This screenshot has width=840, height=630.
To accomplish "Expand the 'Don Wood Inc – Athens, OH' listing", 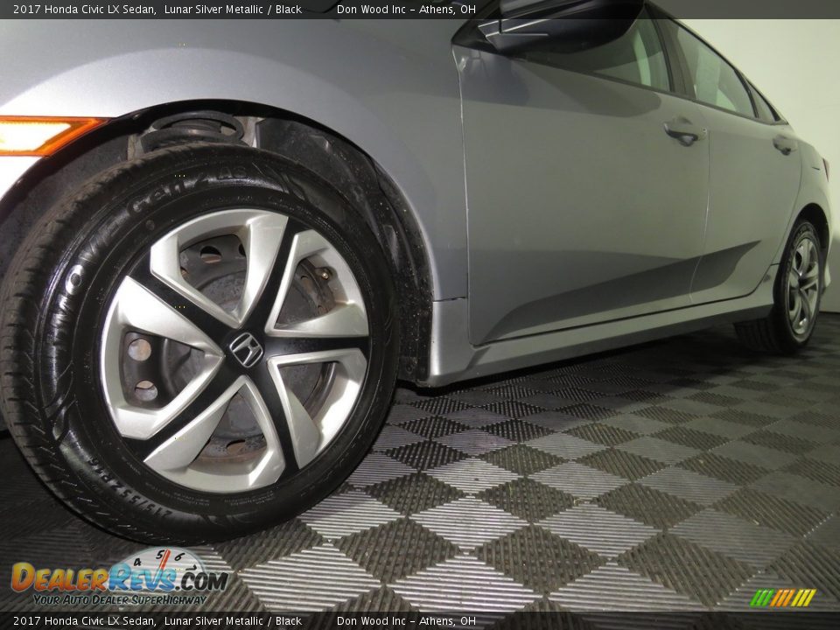I will point(408,9).
